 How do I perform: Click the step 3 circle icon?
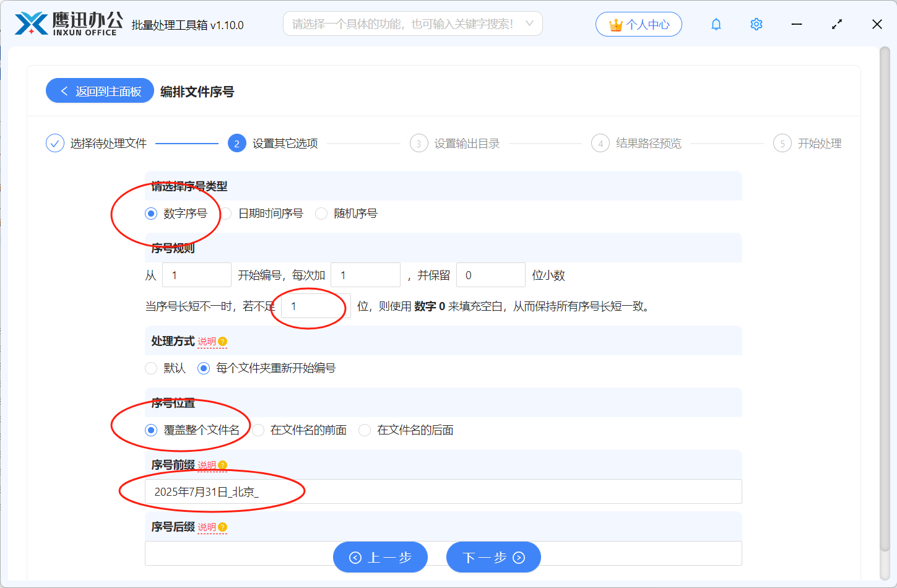[x=418, y=144]
